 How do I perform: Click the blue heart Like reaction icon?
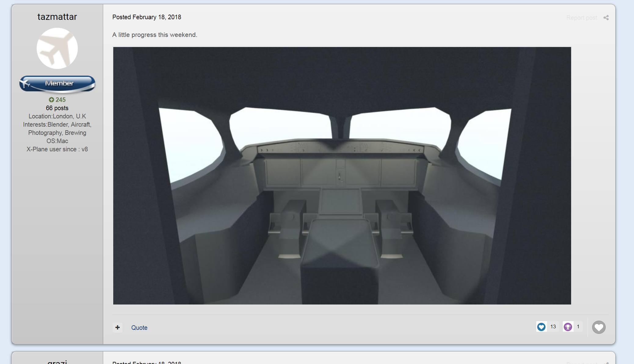point(541,327)
